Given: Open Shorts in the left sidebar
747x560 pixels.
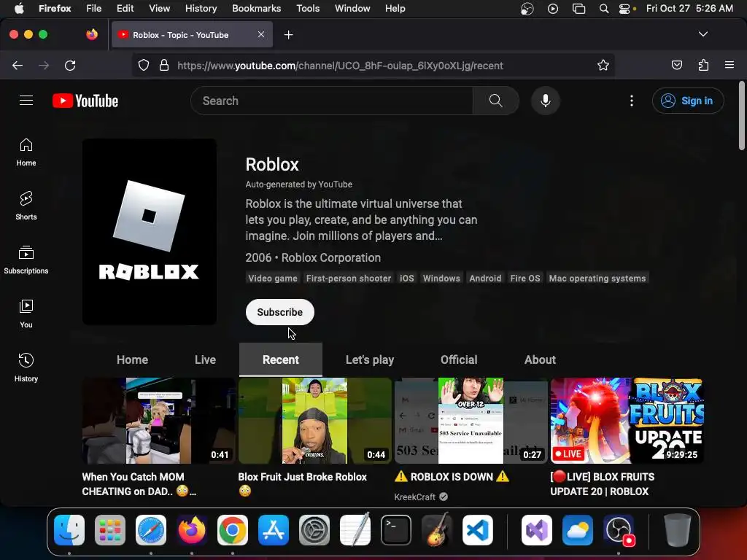Looking at the screenshot, I should [26, 206].
